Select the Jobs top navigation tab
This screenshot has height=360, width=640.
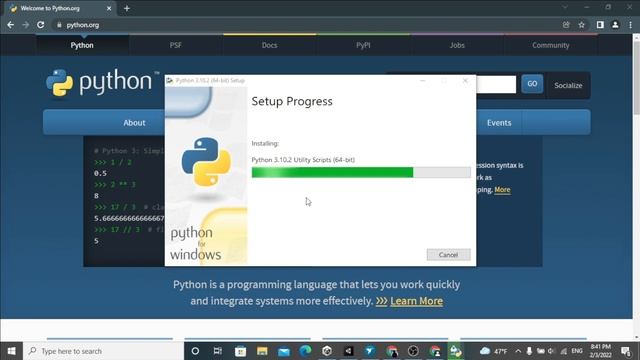pos(457,45)
